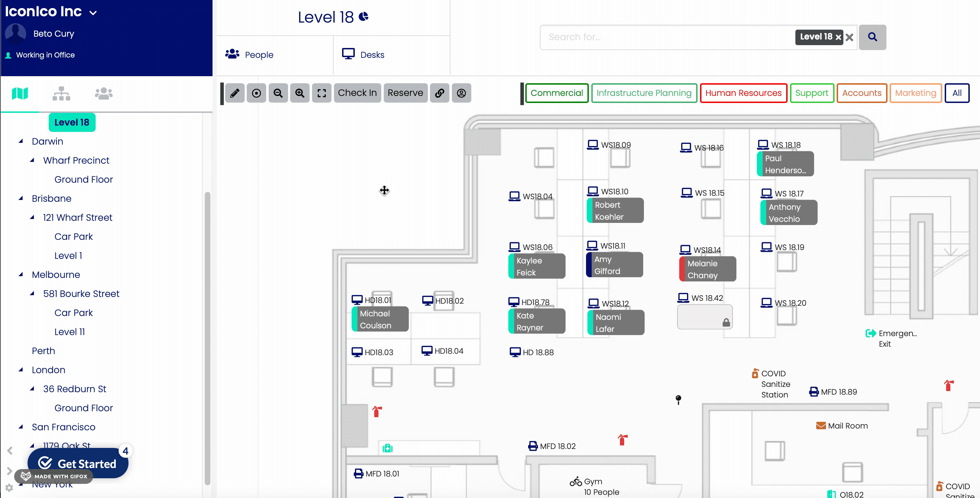Toggle fullscreen map view
The height and width of the screenshot is (498, 980).
tap(322, 93)
